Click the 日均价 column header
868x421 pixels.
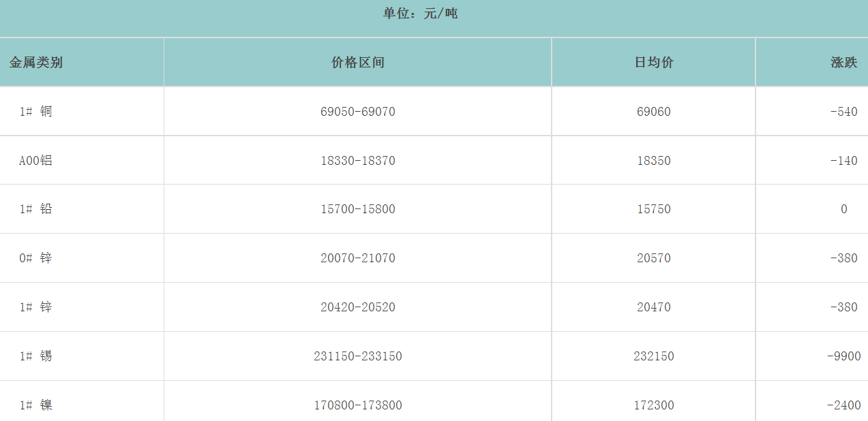coord(654,63)
